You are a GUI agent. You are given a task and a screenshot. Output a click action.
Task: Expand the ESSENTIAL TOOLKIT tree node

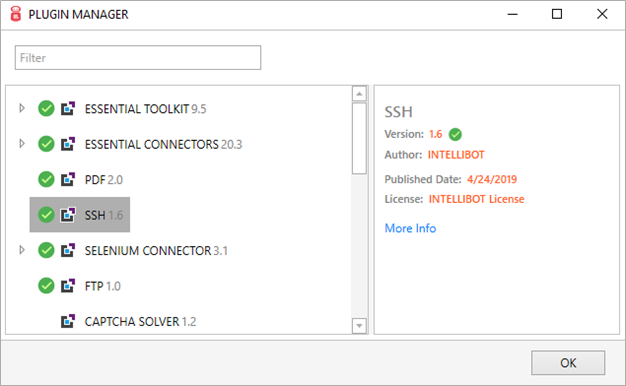coord(22,108)
